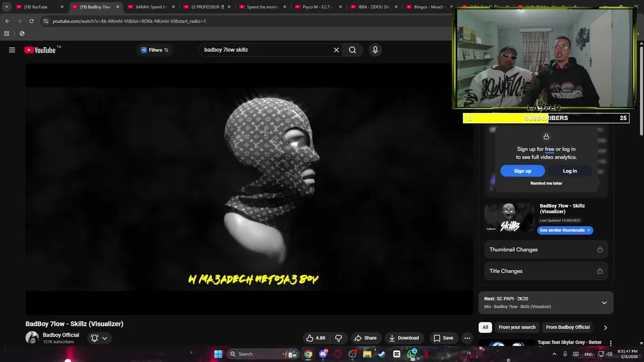Viewport: 644px width, 362px height.
Task: Go back in browser history
Action: (x=7, y=21)
